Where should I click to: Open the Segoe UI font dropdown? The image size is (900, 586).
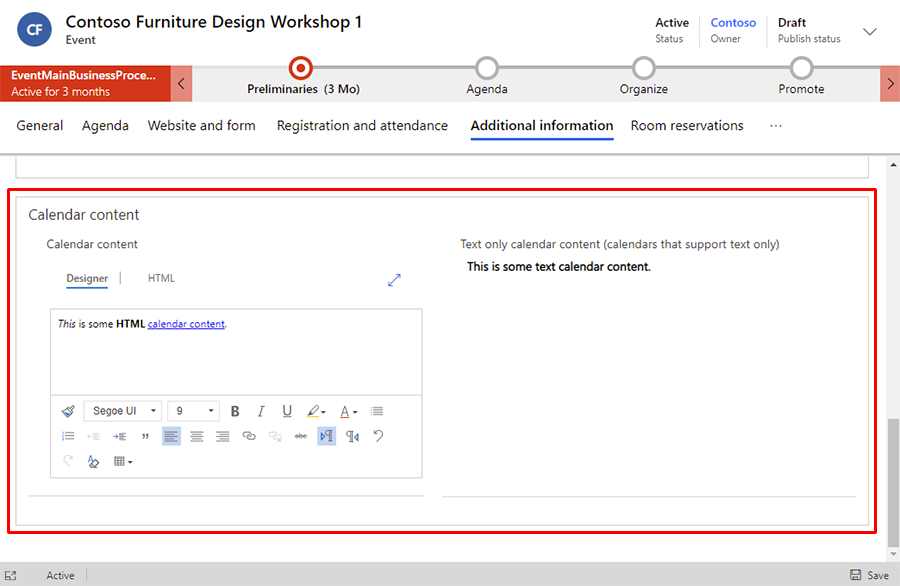(x=123, y=411)
